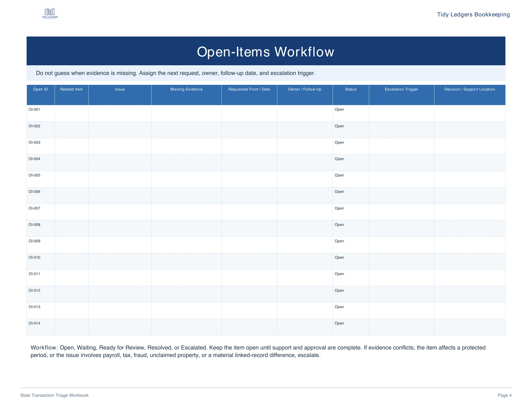Click the Workflow status note paragraph

click(x=258, y=351)
